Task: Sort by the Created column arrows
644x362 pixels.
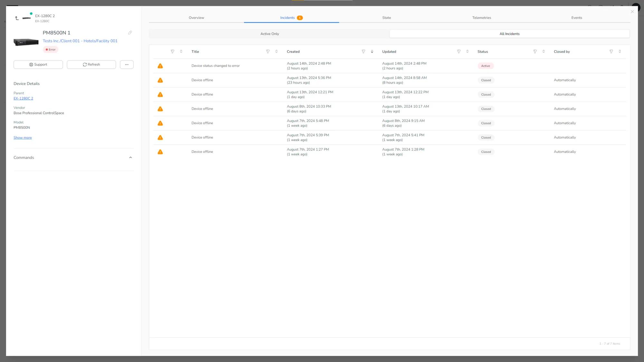Action: (x=372, y=51)
